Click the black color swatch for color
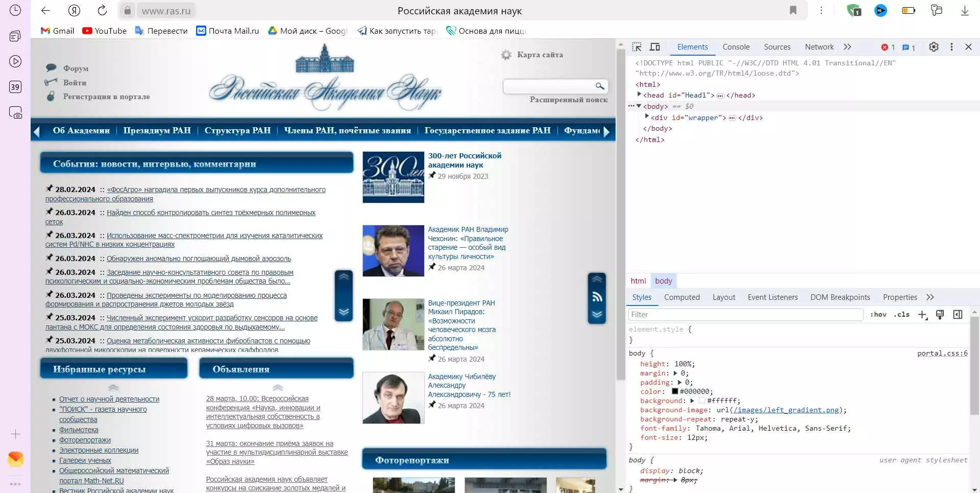 (x=674, y=391)
